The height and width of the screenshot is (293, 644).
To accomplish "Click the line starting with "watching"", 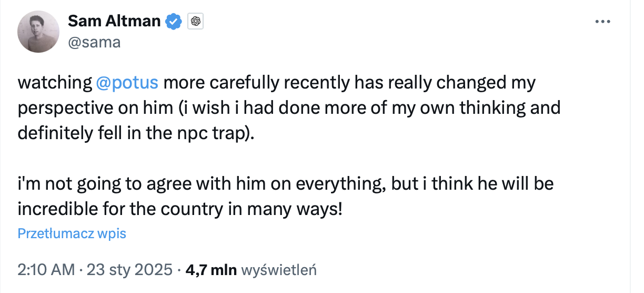I will click(x=276, y=83).
